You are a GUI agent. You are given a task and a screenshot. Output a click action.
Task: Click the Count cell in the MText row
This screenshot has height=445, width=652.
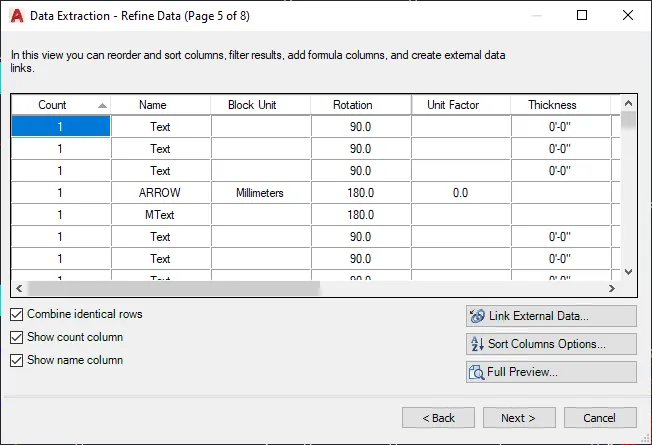61,215
